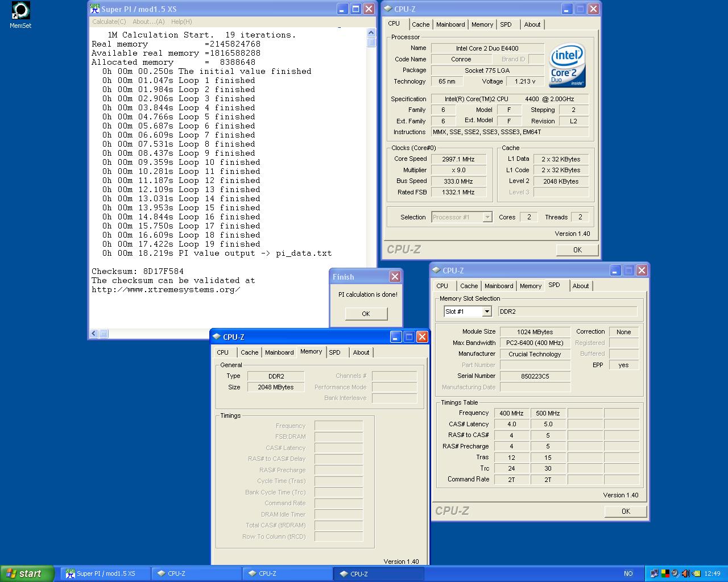Click the Serial Number 850223C5 field

point(535,376)
